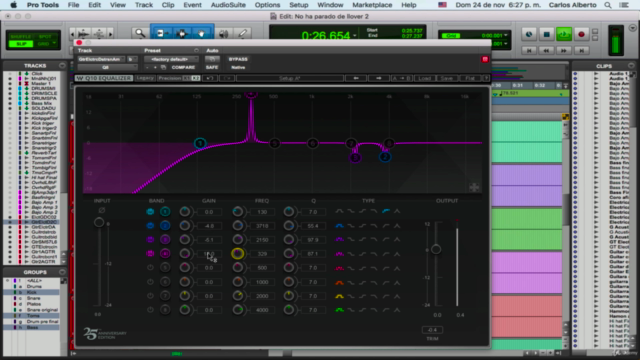The width and height of the screenshot is (640, 360).
Task: Select the Zoomer magnifier tool in toolbar
Action: pos(140,33)
